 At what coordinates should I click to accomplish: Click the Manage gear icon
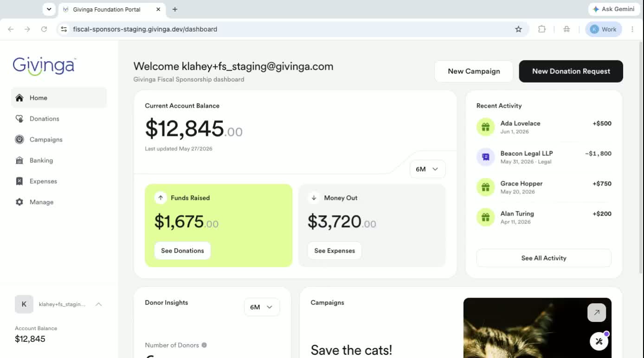(x=19, y=202)
